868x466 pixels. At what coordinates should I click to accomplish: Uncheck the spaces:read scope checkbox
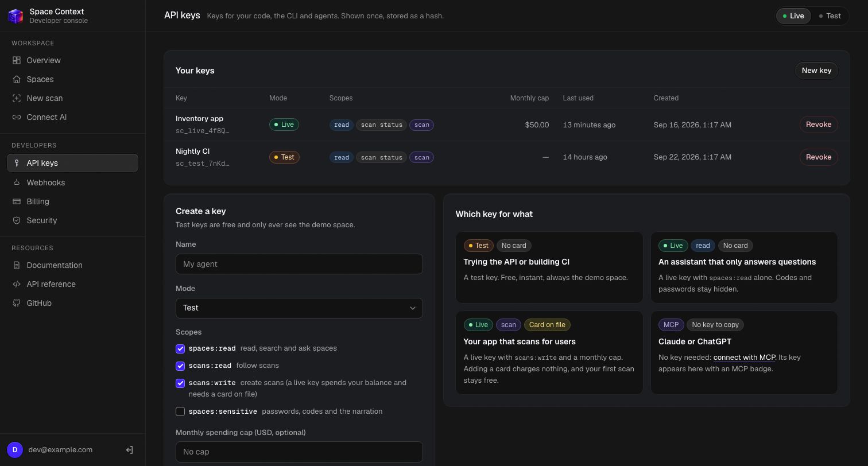pyautogui.click(x=180, y=348)
